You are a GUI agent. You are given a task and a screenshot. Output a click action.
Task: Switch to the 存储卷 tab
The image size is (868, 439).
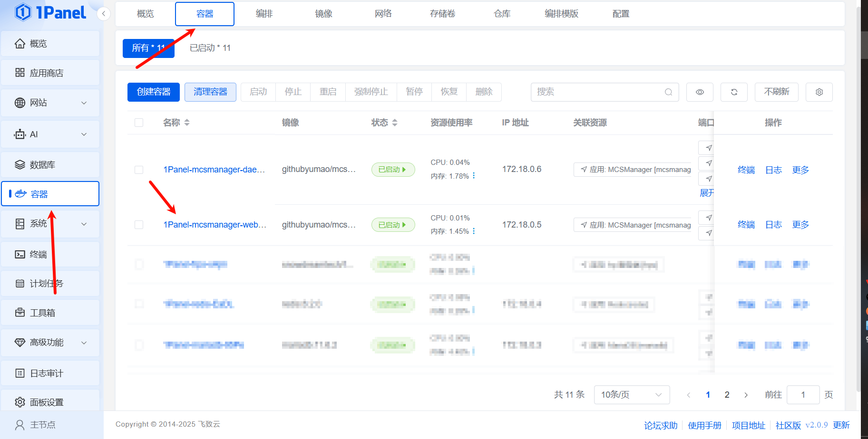point(442,14)
